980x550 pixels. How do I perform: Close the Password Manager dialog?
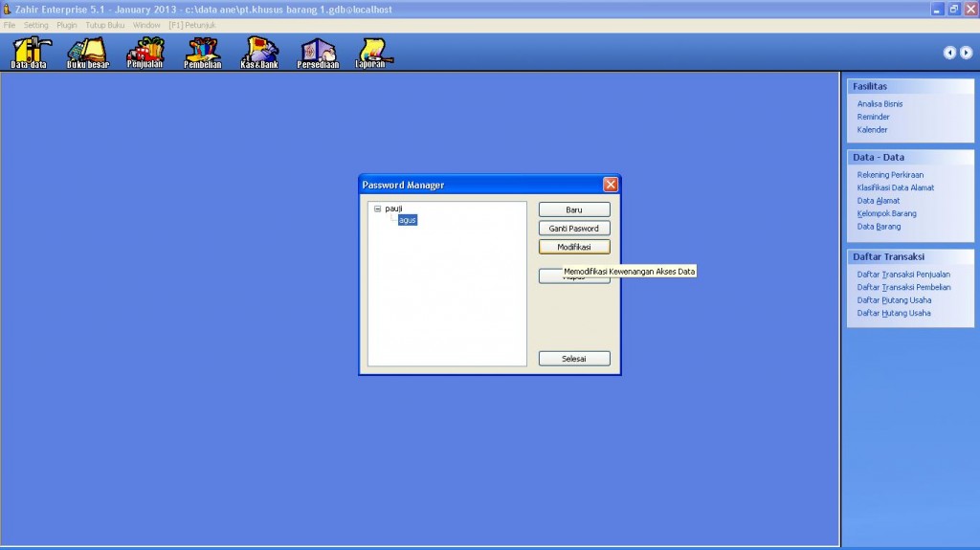(x=611, y=185)
